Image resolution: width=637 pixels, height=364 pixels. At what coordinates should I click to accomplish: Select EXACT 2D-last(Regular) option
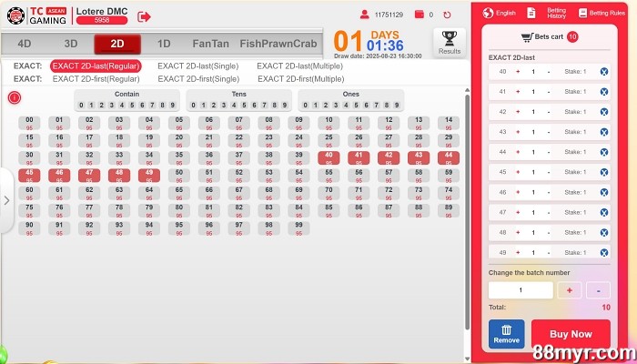pyautogui.click(x=96, y=66)
